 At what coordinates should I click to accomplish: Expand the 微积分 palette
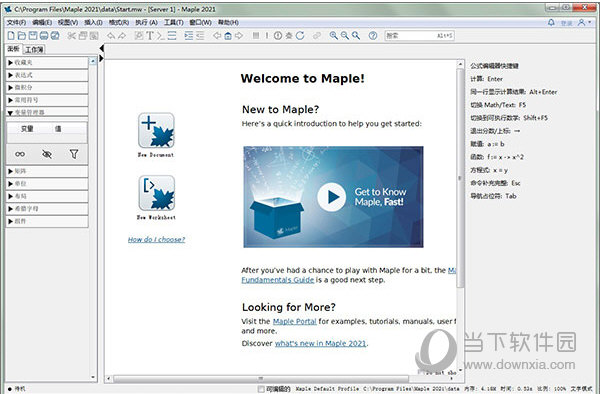(47, 88)
